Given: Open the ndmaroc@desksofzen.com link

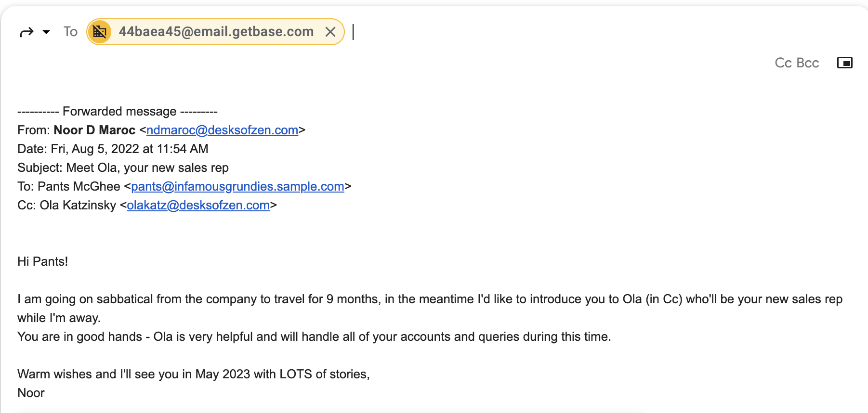Looking at the screenshot, I should point(222,130).
